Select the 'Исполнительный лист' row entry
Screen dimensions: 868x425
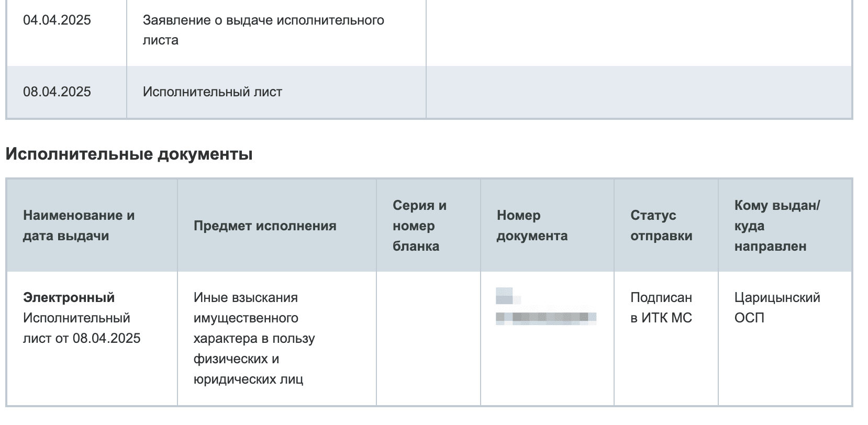(x=212, y=92)
